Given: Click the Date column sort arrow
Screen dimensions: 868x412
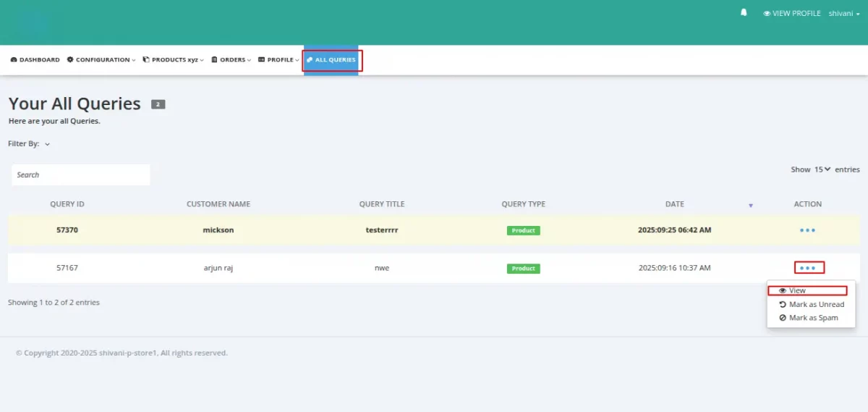Looking at the screenshot, I should coord(751,206).
